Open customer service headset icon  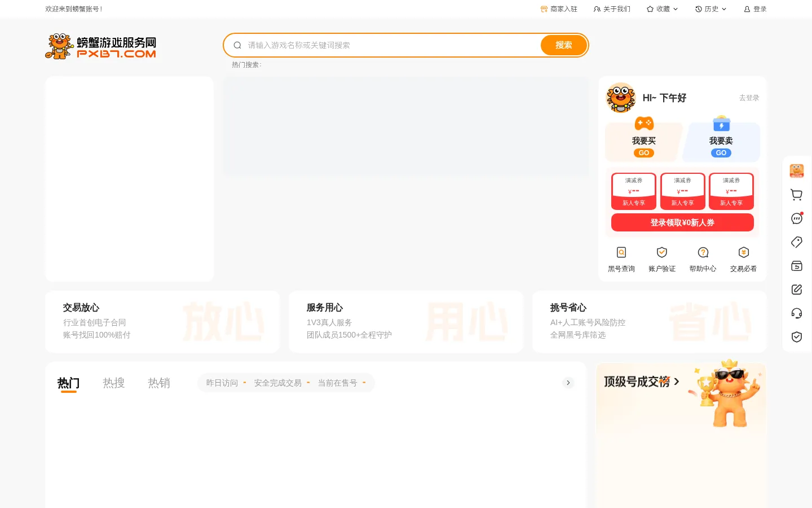[796, 313]
